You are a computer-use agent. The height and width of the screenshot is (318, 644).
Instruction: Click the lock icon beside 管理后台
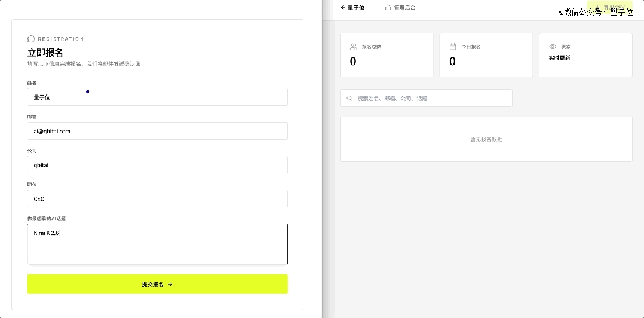pos(388,8)
